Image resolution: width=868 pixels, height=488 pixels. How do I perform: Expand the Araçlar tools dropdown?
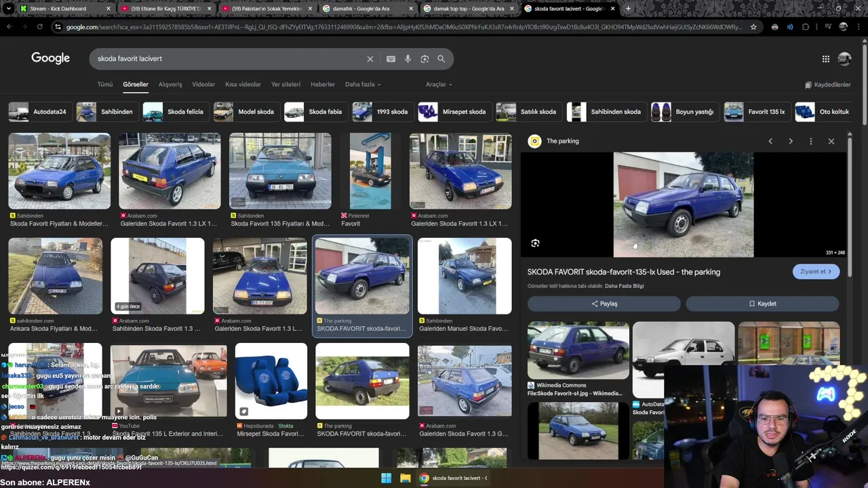tap(439, 85)
